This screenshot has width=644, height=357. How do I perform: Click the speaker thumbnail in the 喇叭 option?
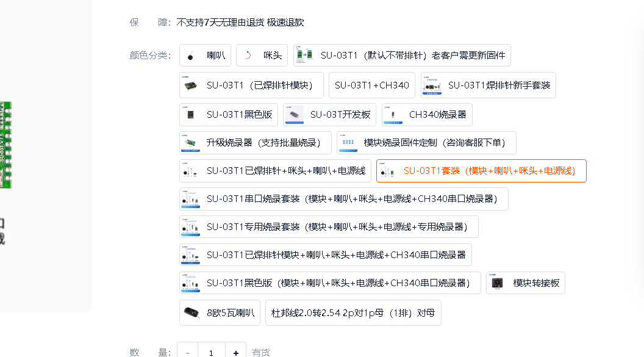point(191,55)
